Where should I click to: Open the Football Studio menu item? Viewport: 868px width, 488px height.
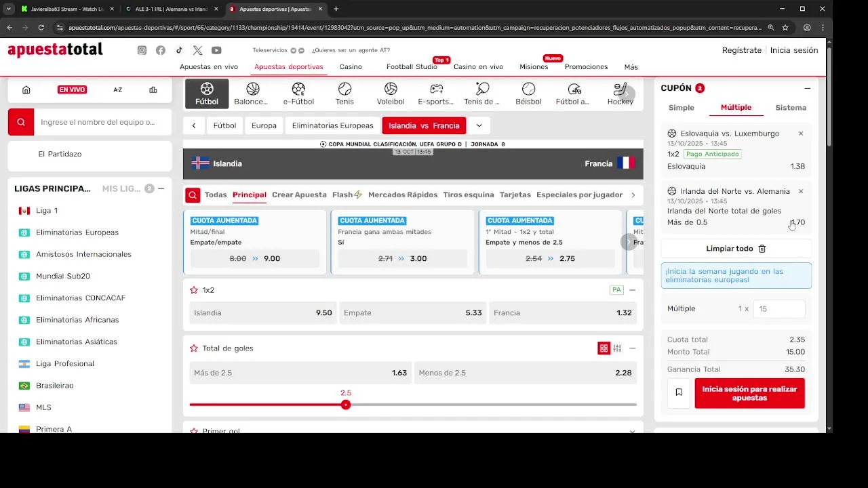tap(412, 67)
